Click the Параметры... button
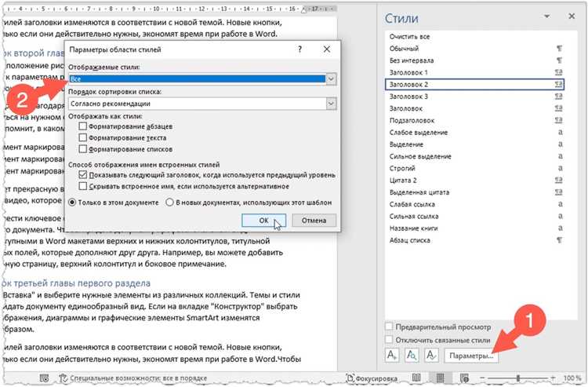The image size is (588, 387). 471,356
